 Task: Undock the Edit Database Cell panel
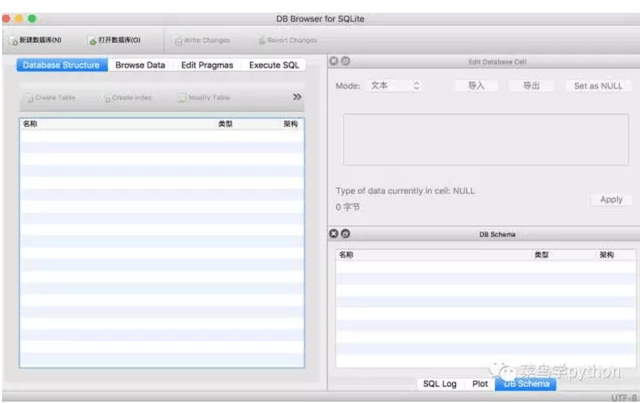[345, 61]
